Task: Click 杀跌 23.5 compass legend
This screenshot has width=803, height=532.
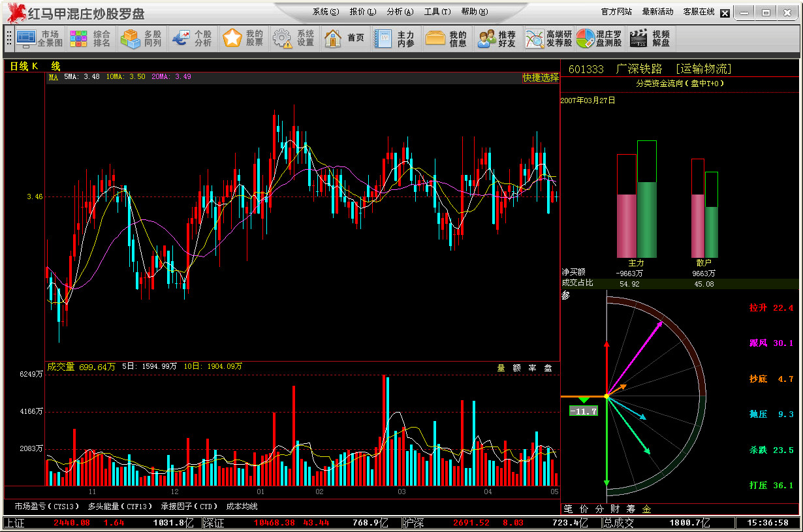Action: (771, 450)
